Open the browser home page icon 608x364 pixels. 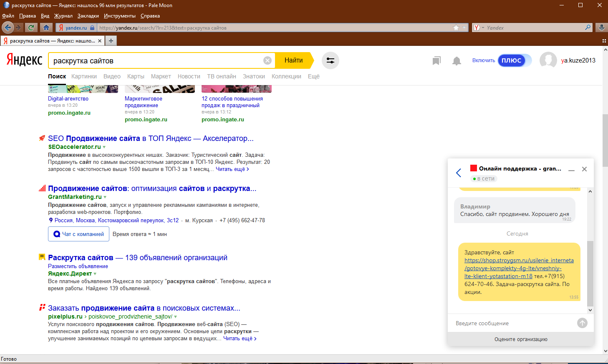click(46, 28)
